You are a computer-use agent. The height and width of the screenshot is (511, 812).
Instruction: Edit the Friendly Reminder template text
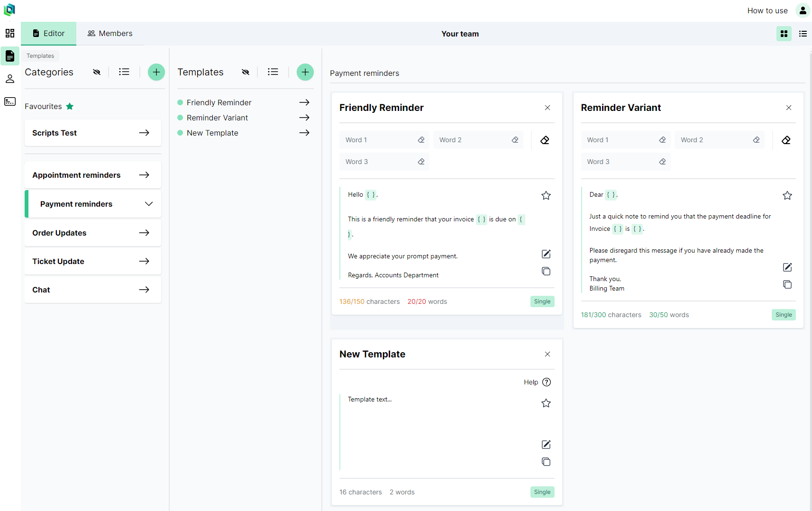pyautogui.click(x=546, y=254)
